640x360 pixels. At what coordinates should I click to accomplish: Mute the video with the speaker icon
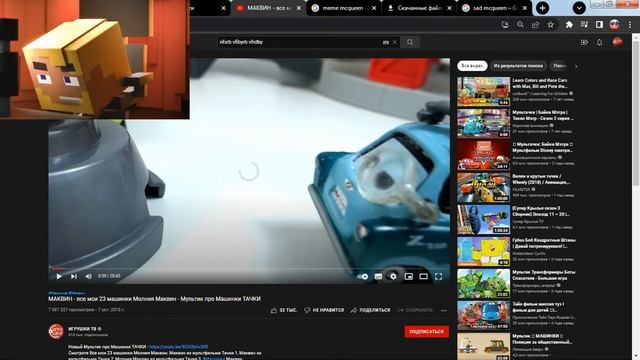(x=89, y=276)
